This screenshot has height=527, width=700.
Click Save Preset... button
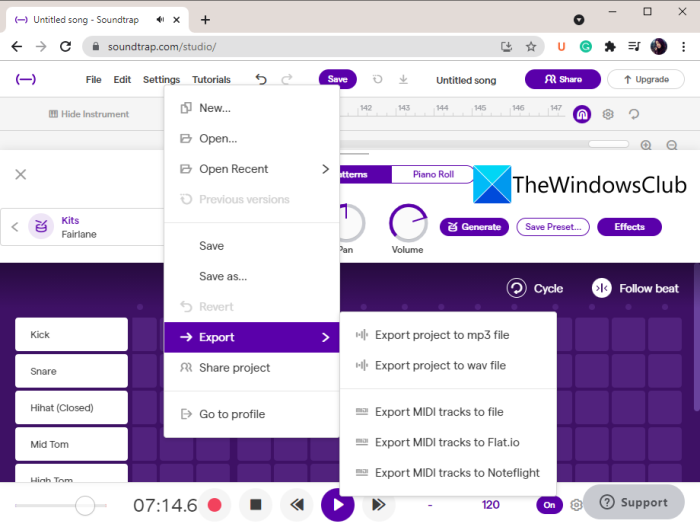553,227
